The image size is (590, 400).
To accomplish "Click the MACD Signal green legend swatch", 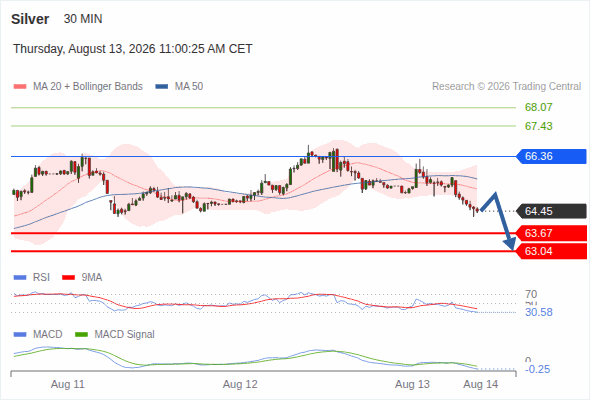I will click(x=82, y=335).
